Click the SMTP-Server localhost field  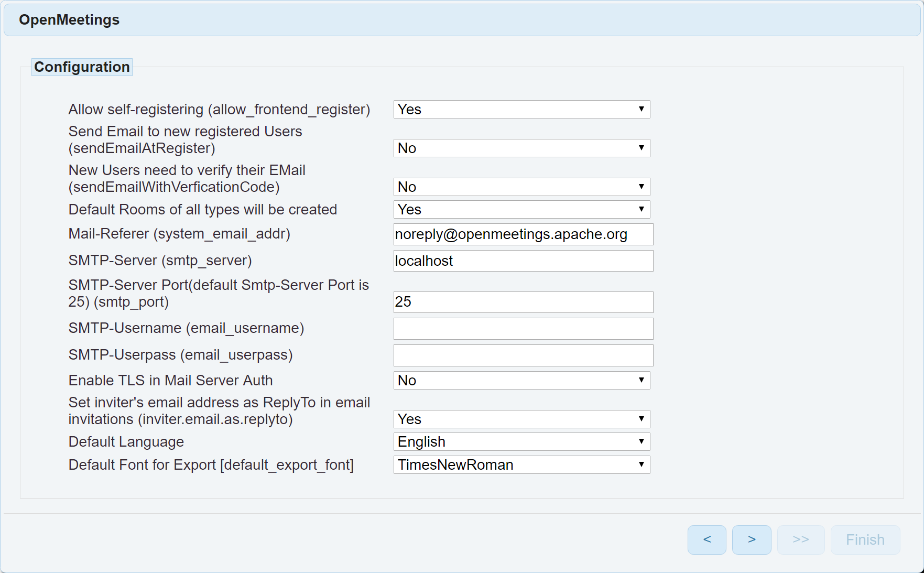coord(523,261)
